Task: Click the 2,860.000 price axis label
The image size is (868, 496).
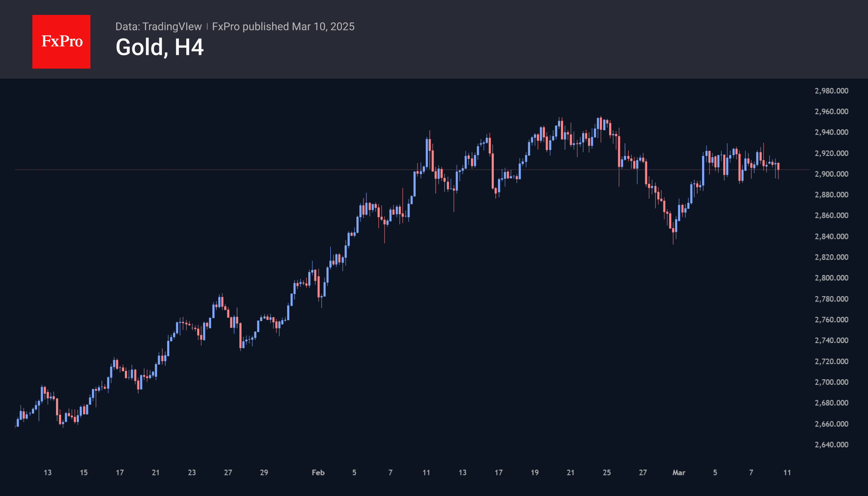Action: click(x=831, y=215)
